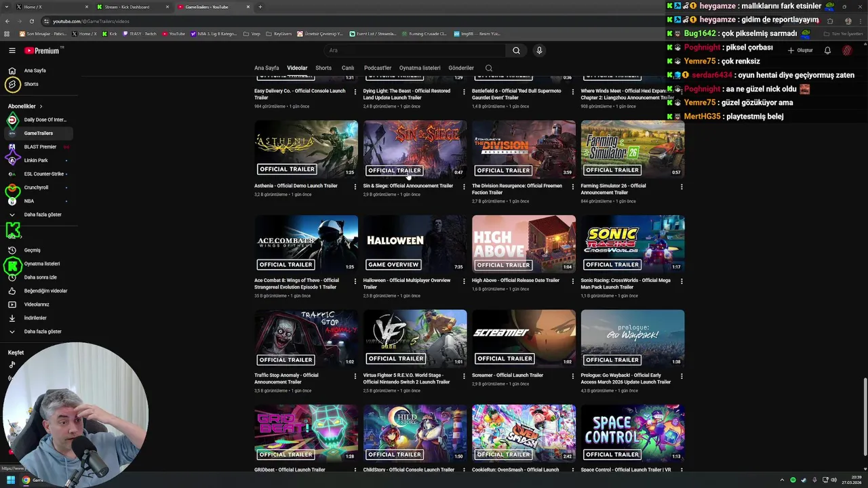Expand the Abonelikler subscriptions section
868x488 pixels.
(25, 106)
